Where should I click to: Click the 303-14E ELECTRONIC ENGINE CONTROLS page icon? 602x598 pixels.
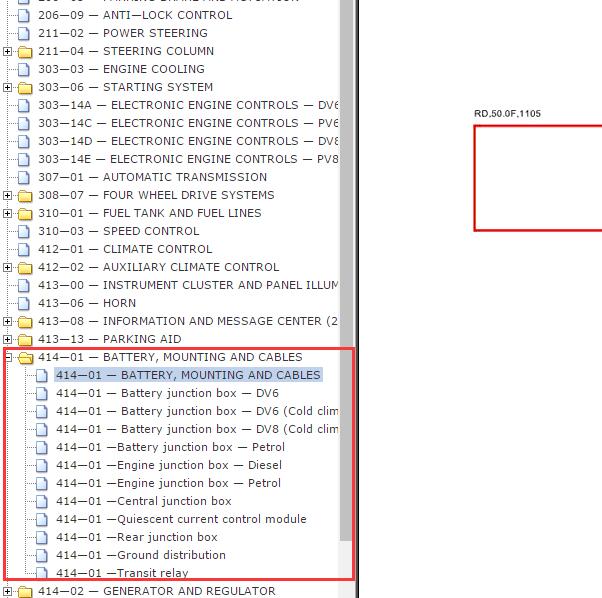coord(24,159)
